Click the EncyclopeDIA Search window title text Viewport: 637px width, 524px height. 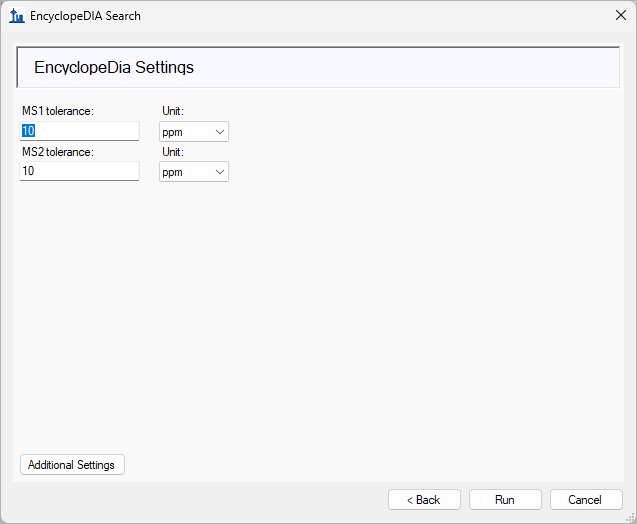coord(86,16)
